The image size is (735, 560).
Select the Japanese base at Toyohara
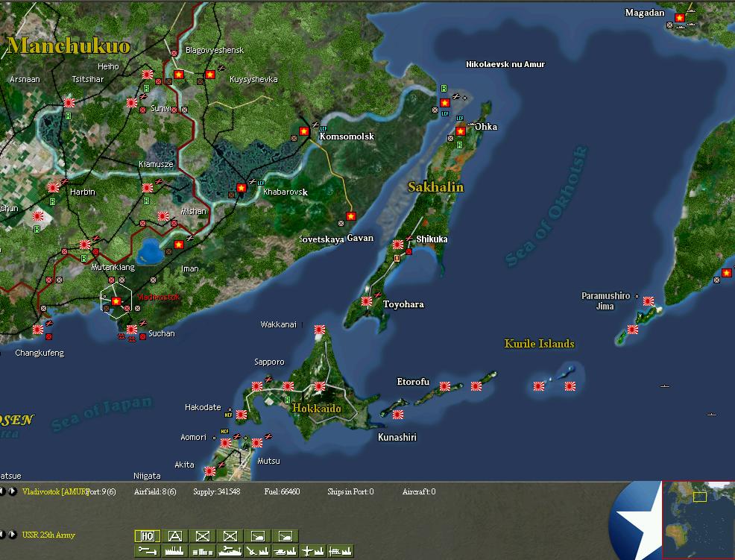point(367,301)
